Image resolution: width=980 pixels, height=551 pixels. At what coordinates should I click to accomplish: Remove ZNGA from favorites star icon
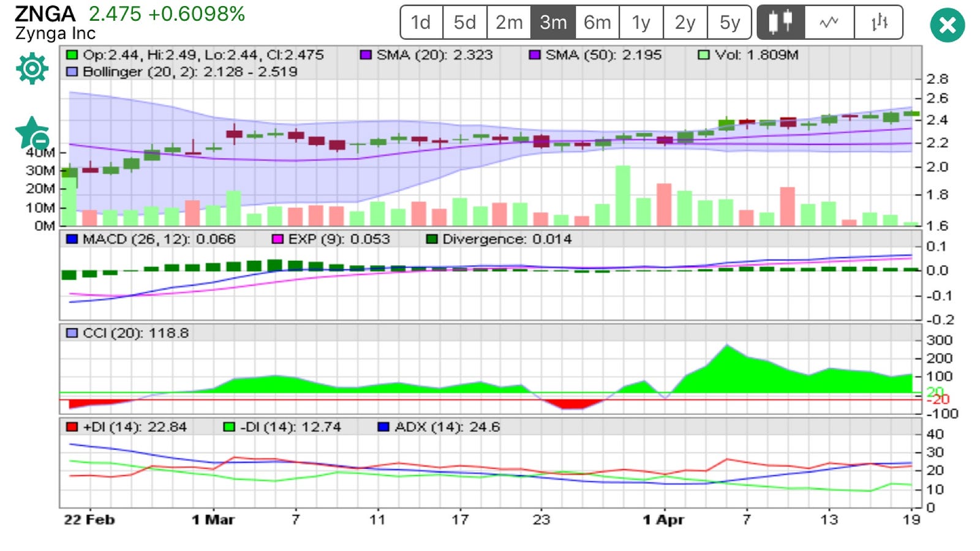pyautogui.click(x=32, y=133)
